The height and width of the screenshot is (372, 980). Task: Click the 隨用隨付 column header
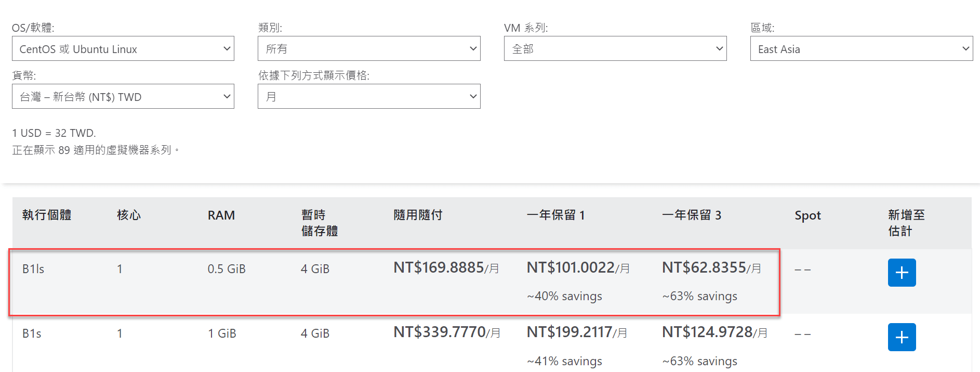418,215
